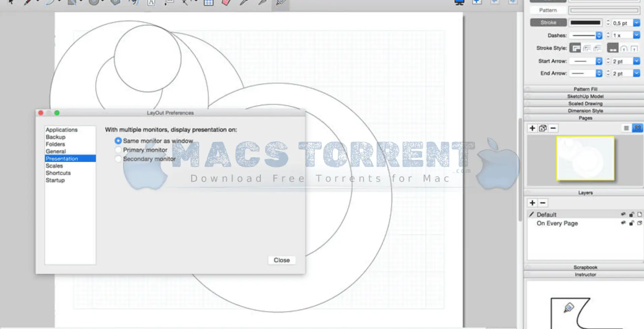644x329 pixels.
Task: Open the Dashes pattern dropdown
Action: (x=599, y=35)
